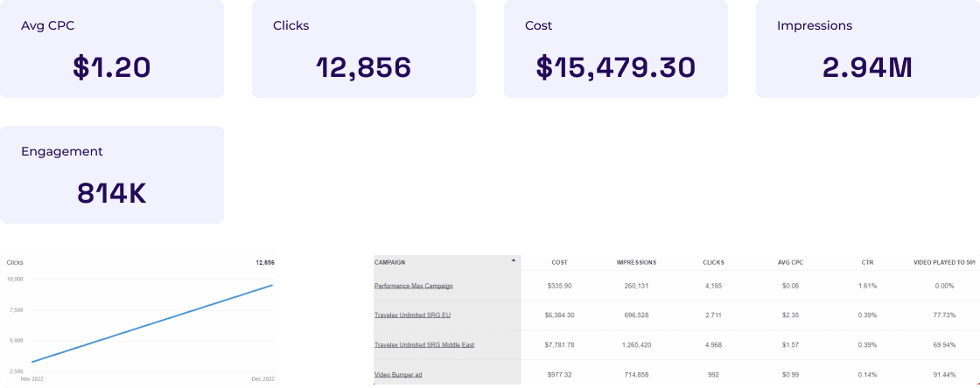Sort table by Cost column header

pyautogui.click(x=559, y=263)
